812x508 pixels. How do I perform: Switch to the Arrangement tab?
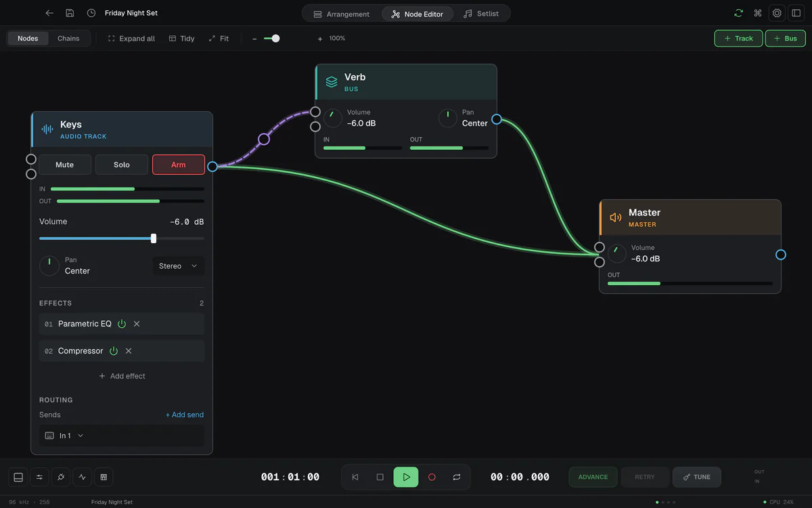(x=342, y=14)
